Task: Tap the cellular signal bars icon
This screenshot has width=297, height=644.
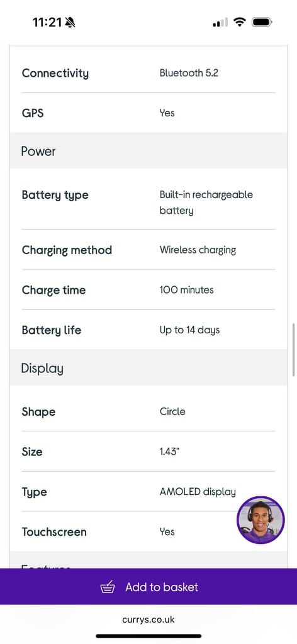Action: (x=220, y=22)
